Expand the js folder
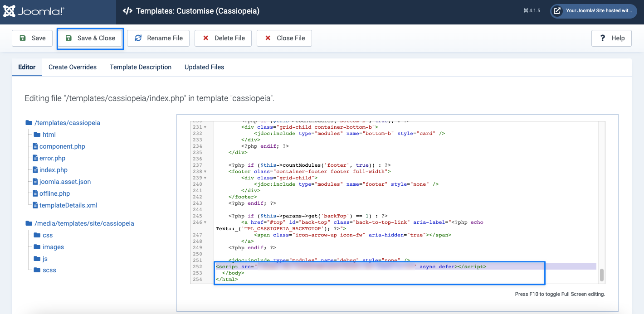This screenshot has width=644, height=314. coord(45,259)
